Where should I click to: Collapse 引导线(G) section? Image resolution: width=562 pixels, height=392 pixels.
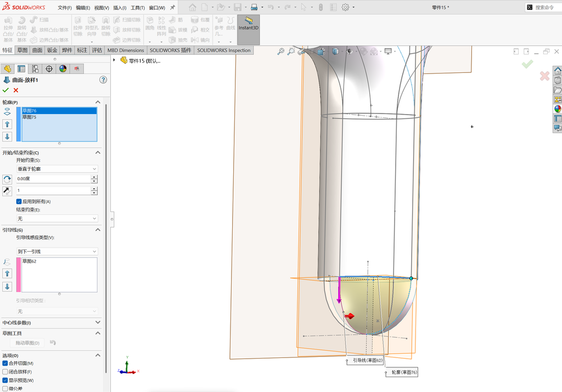pos(98,230)
